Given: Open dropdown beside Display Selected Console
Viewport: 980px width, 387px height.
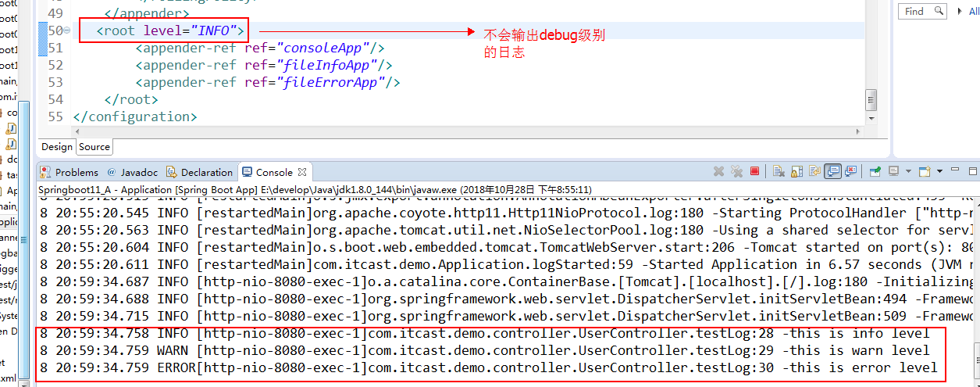Looking at the screenshot, I should coord(908,171).
